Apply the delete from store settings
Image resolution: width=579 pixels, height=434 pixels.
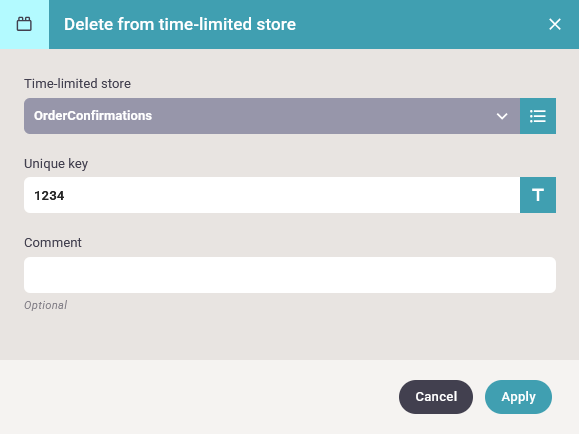tap(518, 397)
